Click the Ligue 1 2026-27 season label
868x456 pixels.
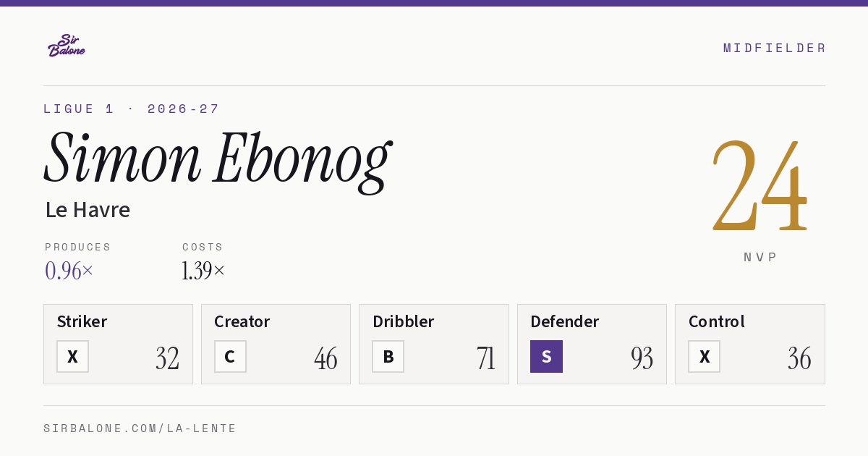tap(131, 109)
